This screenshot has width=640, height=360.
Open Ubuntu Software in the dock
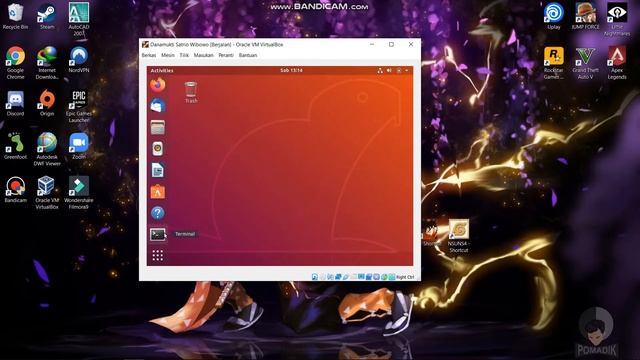[x=158, y=191]
